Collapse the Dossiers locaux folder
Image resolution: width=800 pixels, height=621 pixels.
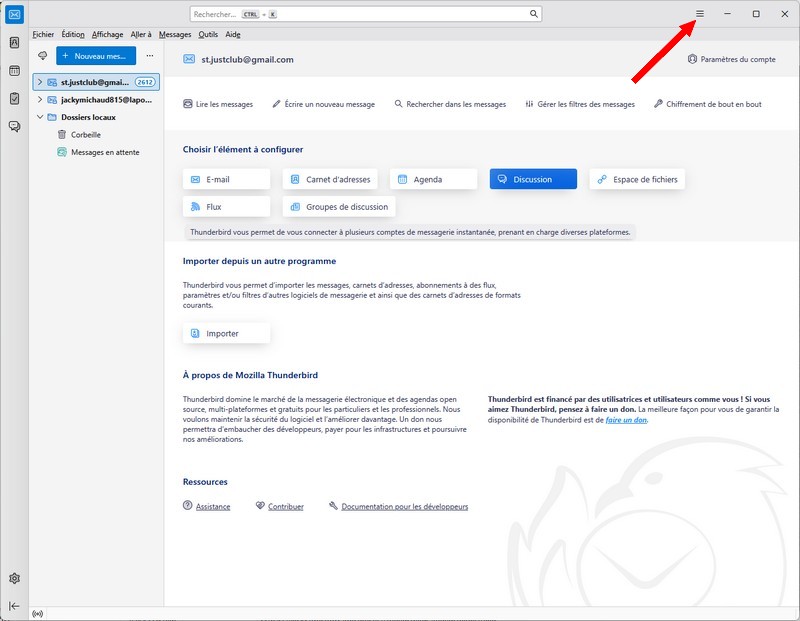coord(40,117)
